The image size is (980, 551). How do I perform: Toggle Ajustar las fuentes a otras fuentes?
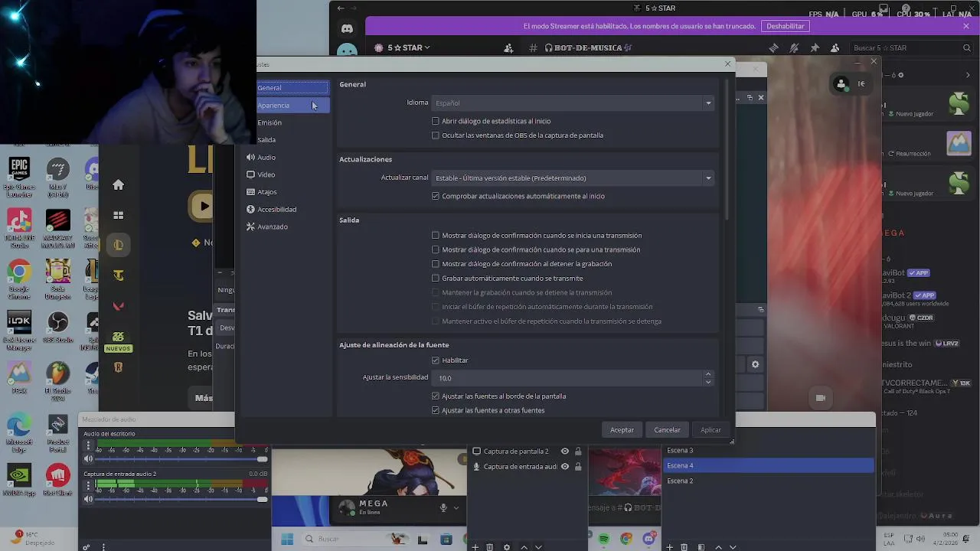436,410
